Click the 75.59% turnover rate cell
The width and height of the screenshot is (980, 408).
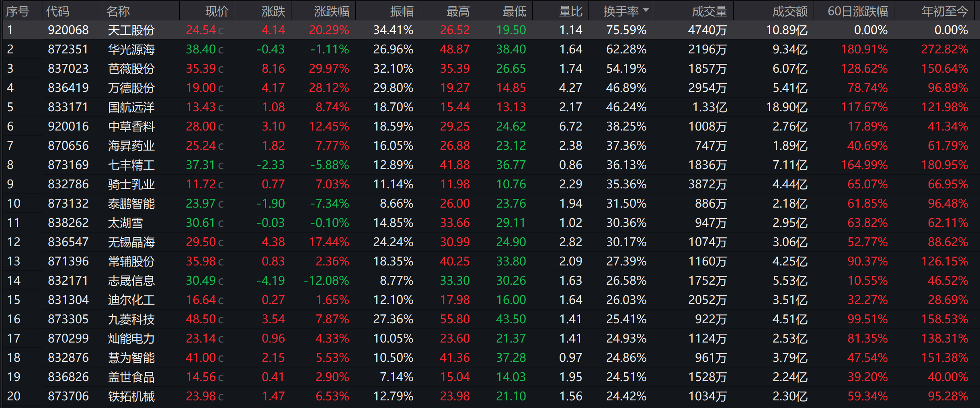point(626,30)
